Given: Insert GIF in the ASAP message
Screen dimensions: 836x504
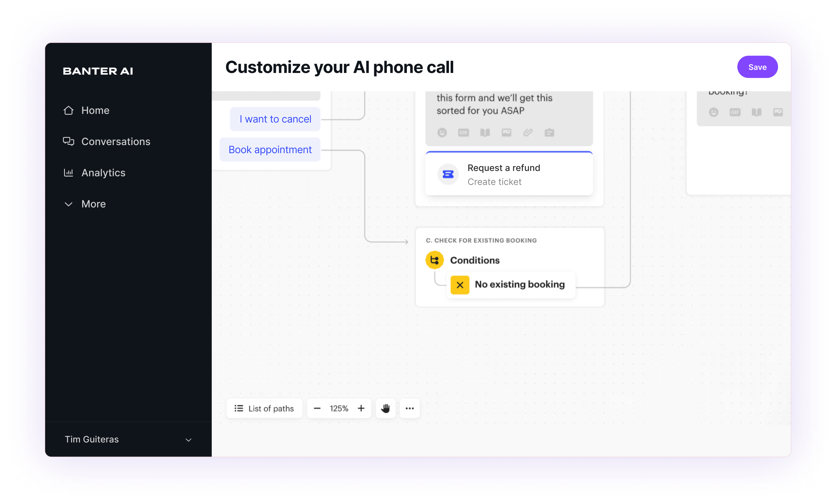Looking at the screenshot, I should click(x=463, y=133).
